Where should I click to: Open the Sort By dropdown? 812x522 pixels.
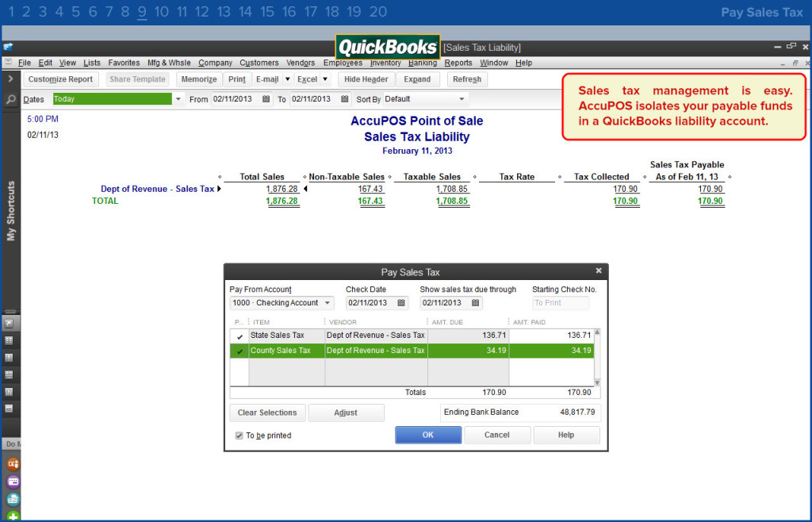(462, 99)
